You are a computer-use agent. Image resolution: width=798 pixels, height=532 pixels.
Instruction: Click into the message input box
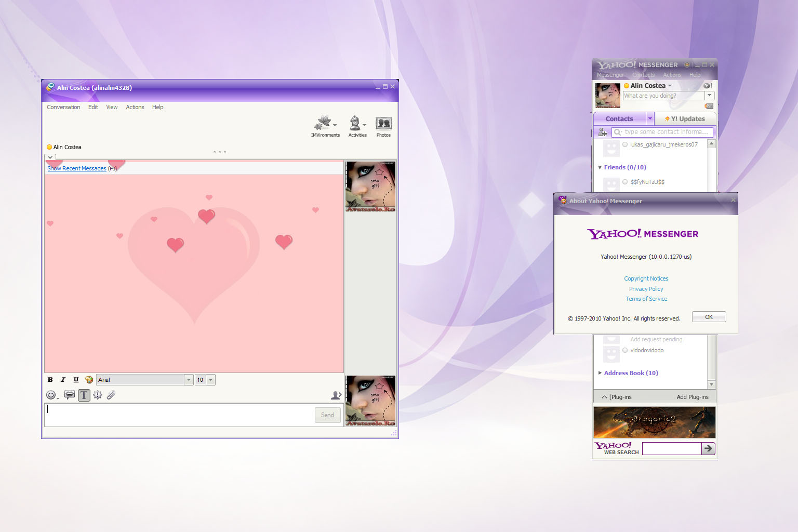pos(179,415)
